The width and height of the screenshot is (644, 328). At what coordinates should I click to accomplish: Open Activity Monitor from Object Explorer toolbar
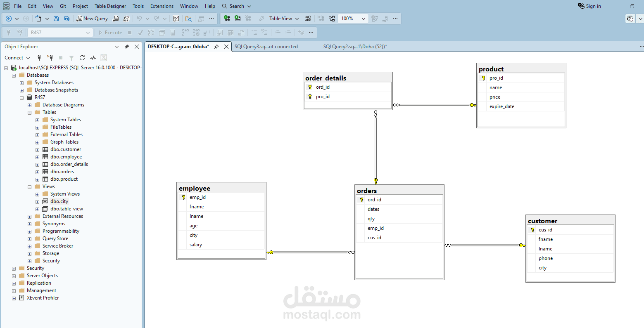[93, 58]
